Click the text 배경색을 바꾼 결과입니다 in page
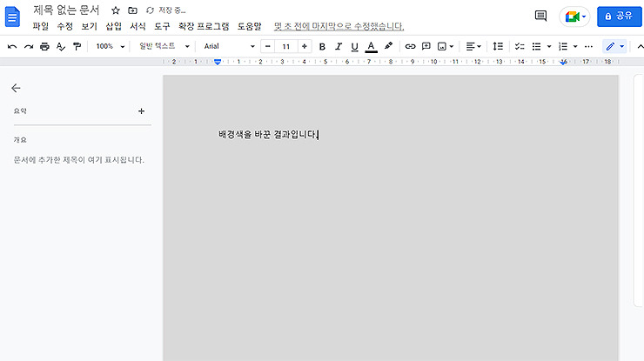Viewport: 644px width, 361px height. [267, 134]
